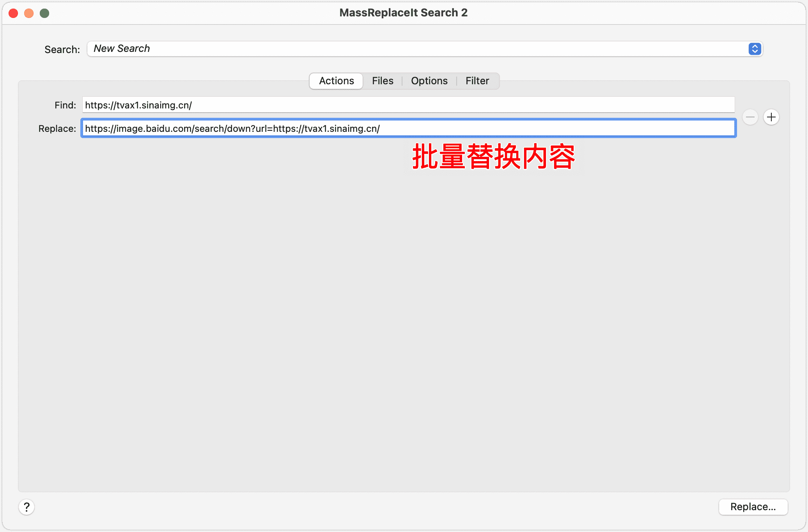Close the MassReplaceIt Search 2 window

(x=13, y=13)
